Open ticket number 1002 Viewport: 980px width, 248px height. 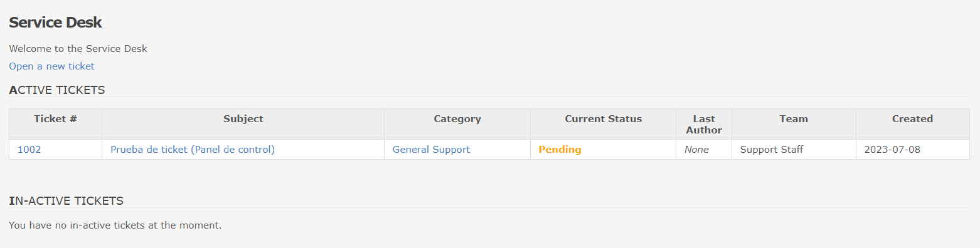(x=29, y=150)
